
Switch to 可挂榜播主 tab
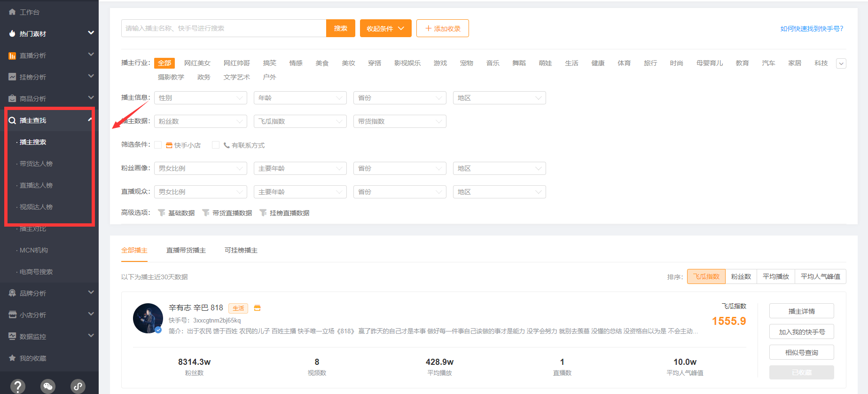point(241,250)
